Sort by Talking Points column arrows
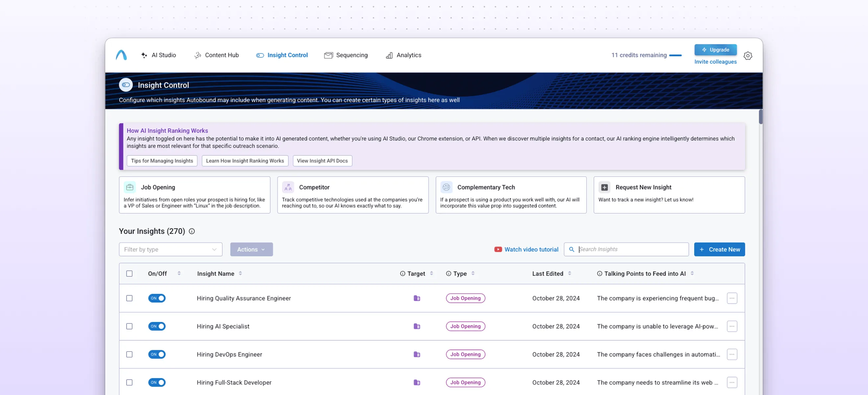Image resolution: width=868 pixels, height=395 pixels. pos(692,273)
